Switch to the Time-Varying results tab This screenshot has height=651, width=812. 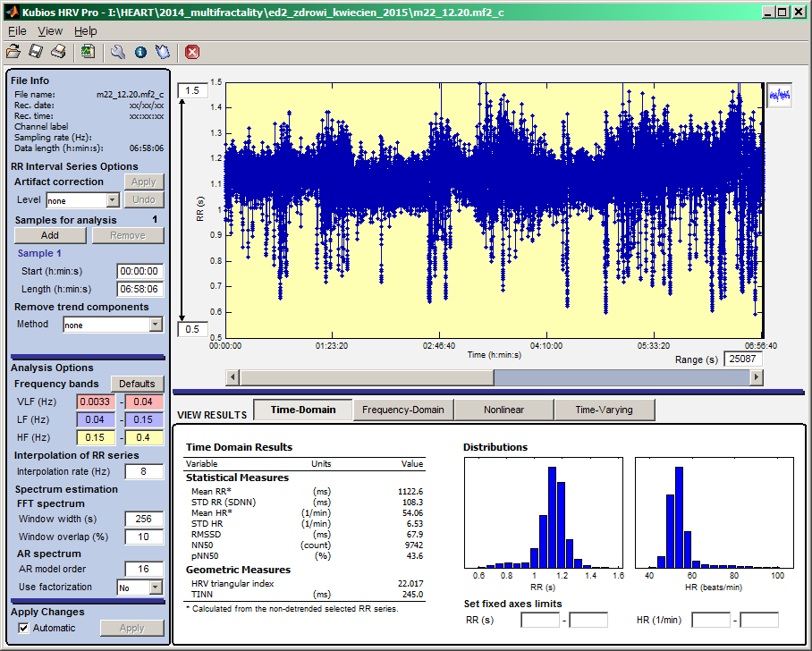click(x=605, y=410)
